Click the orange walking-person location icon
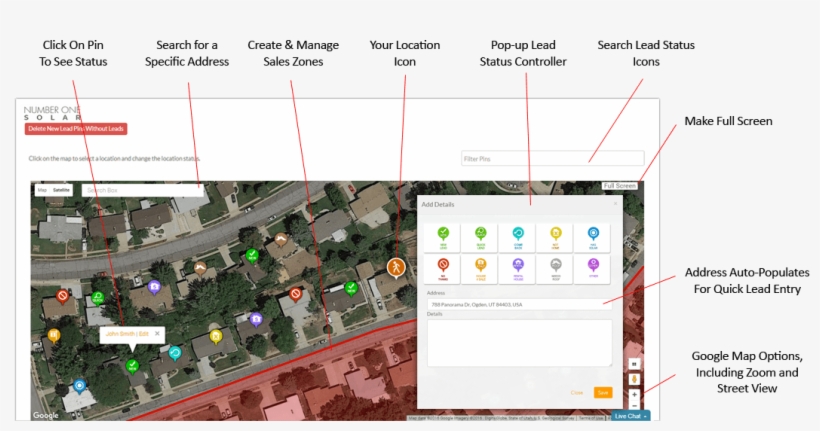Viewport: 820px width, 431px height. (396, 267)
